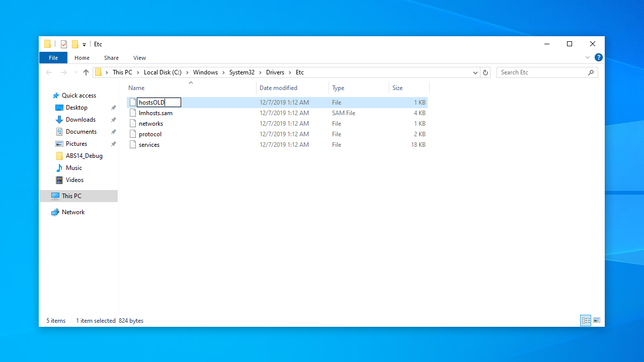Switch to Details view icon in the status bar
The image size is (644, 362).
[x=586, y=320]
